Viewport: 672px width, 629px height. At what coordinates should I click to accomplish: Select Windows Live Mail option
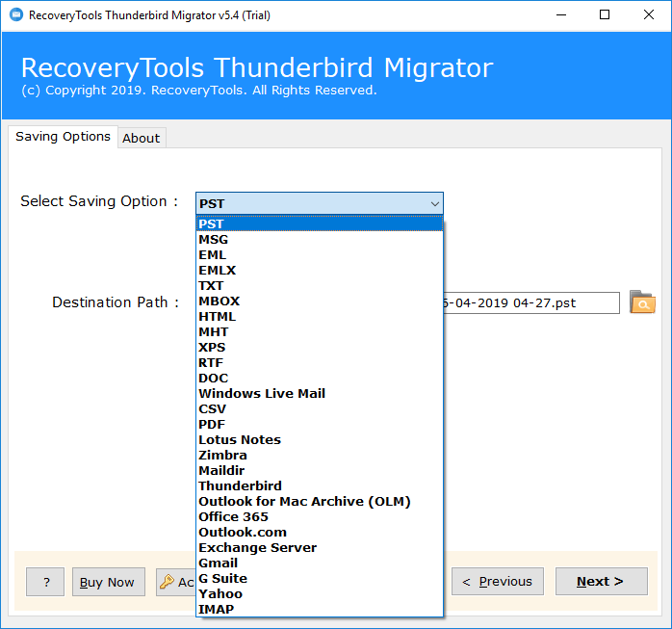point(320,394)
